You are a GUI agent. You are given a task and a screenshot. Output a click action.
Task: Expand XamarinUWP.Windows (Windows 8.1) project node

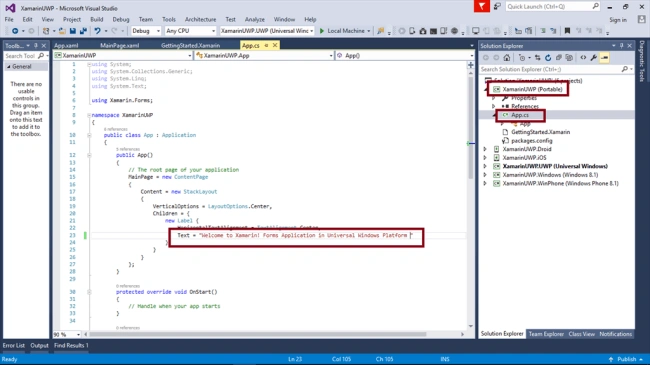click(x=485, y=175)
